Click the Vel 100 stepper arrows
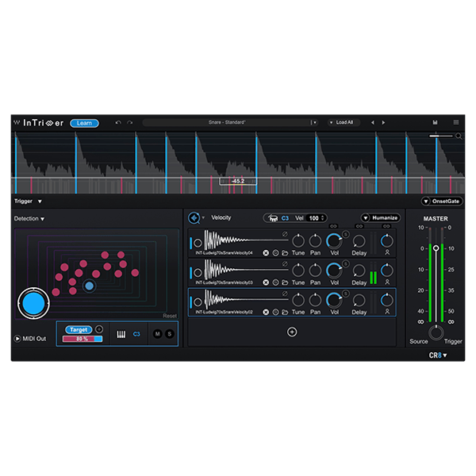 click(323, 218)
